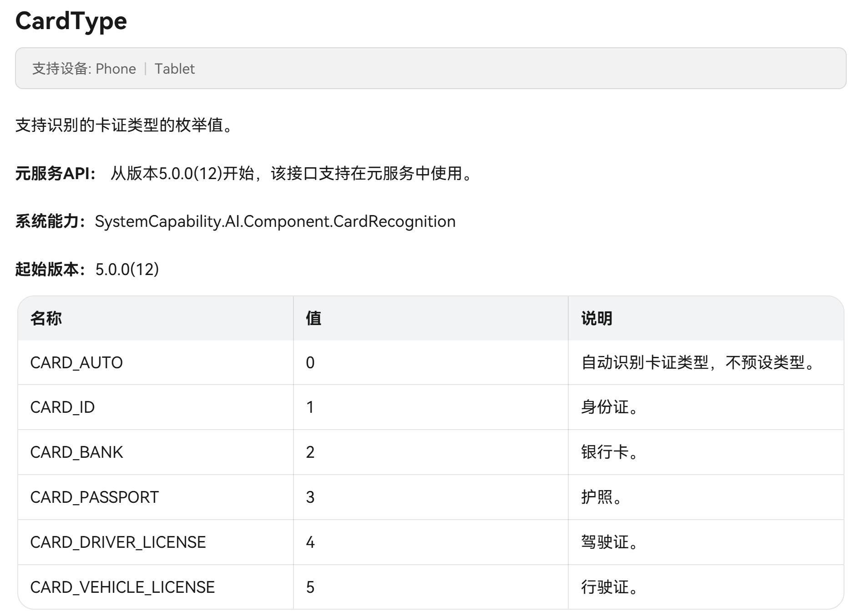
Task: Click value 5 in CARD_VEHICLE_LICENSE row
Action: pyautogui.click(x=310, y=587)
